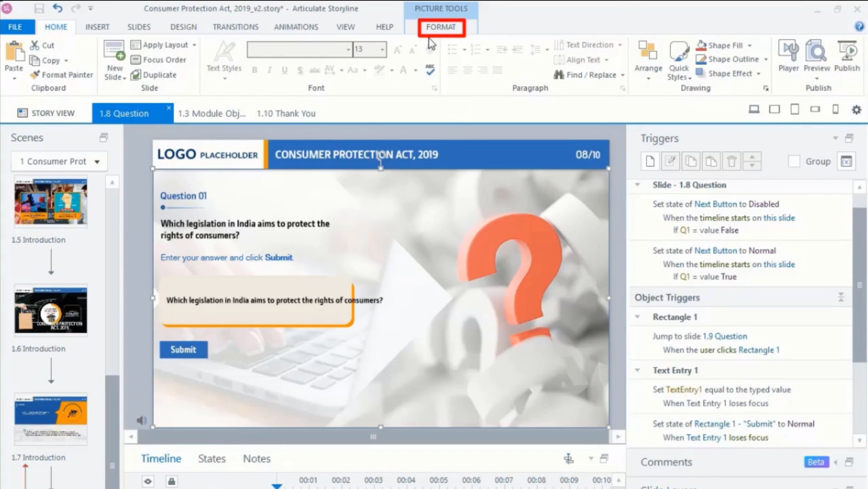Create a new trigger with blank page icon
Screen dimensions: 868x489
point(650,161)
